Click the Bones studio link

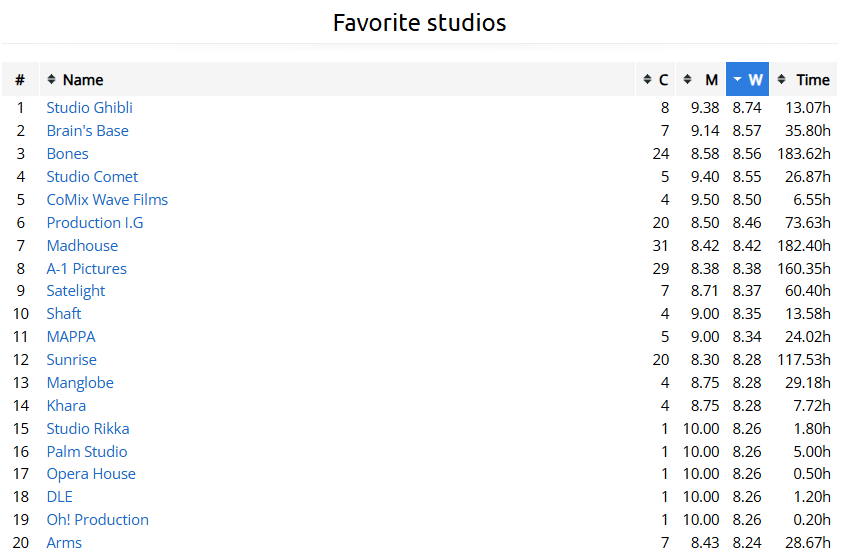tap(67, 154)
